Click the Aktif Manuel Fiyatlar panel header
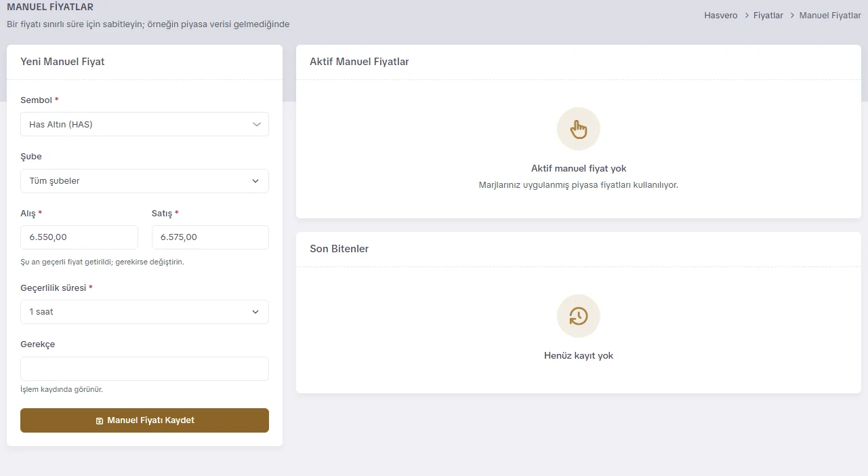 coord(578,62)
